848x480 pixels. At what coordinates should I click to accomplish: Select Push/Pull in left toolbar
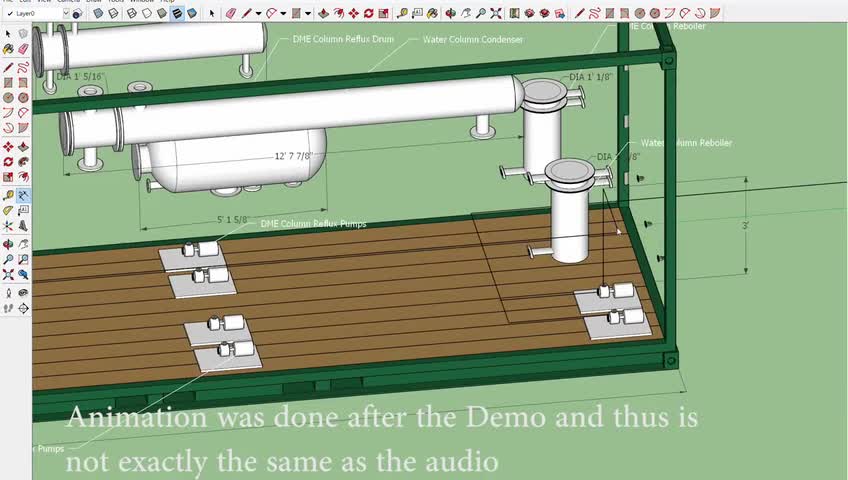point(23,146)
